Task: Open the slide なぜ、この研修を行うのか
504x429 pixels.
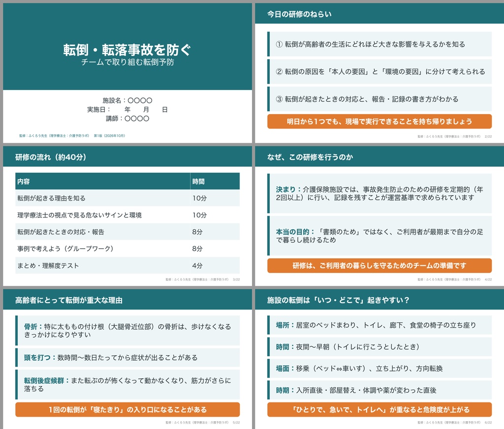Action: point(379,216)
